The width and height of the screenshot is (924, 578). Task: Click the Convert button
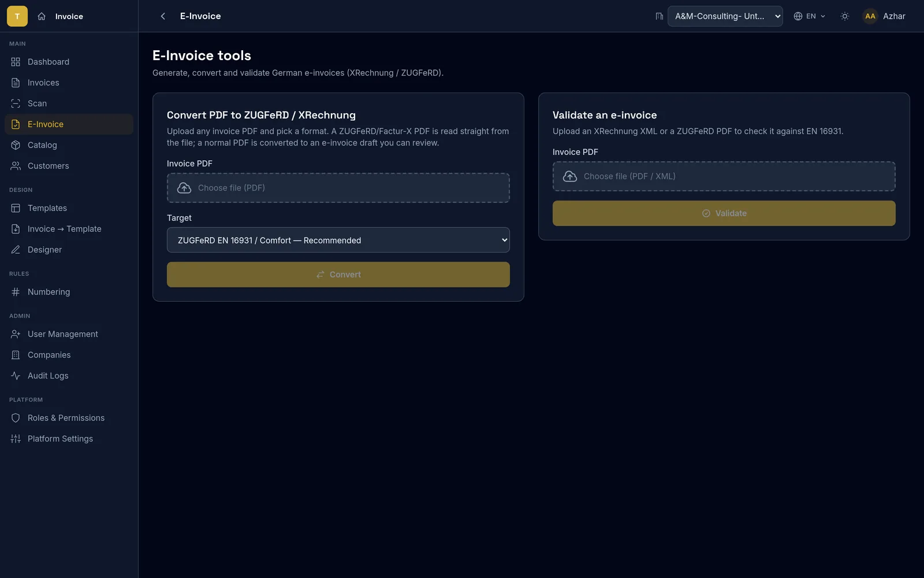point(338,275)
